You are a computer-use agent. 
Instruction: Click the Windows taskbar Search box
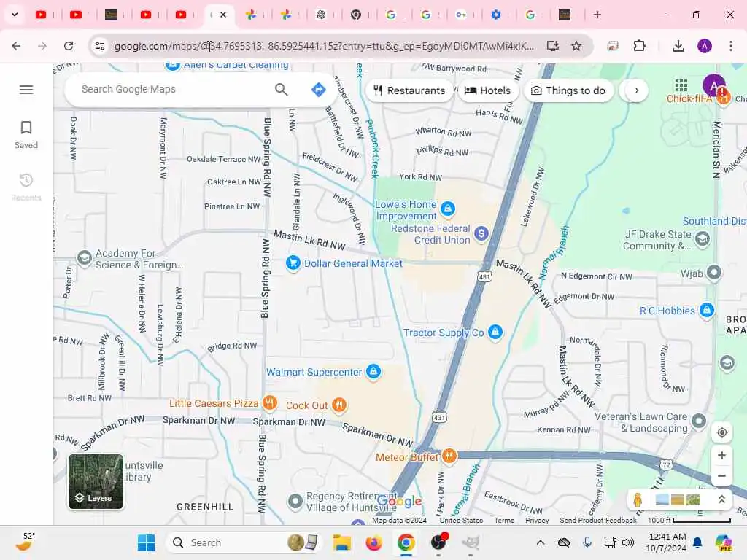244,542
